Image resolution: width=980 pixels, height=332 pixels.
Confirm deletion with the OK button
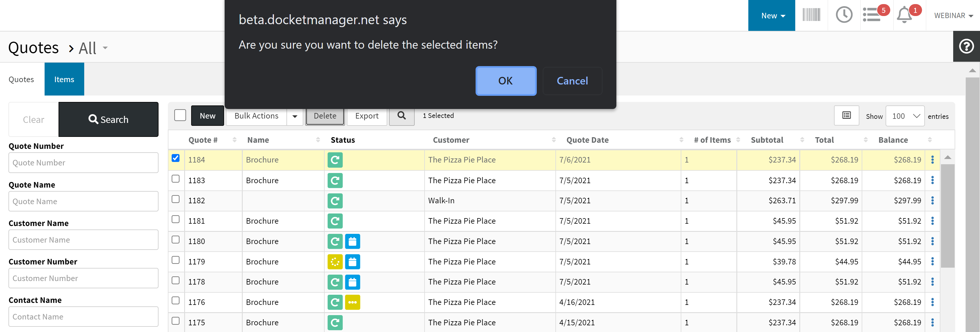coord(506,81)
